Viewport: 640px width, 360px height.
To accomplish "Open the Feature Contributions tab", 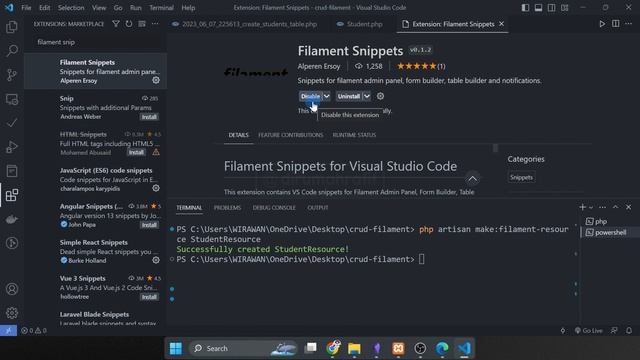I will click(291, 135).
